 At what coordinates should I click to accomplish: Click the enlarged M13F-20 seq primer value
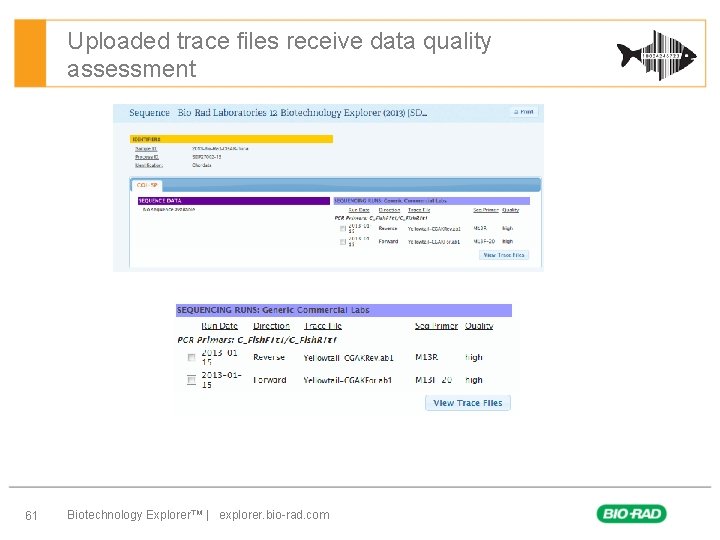point(433,380)
